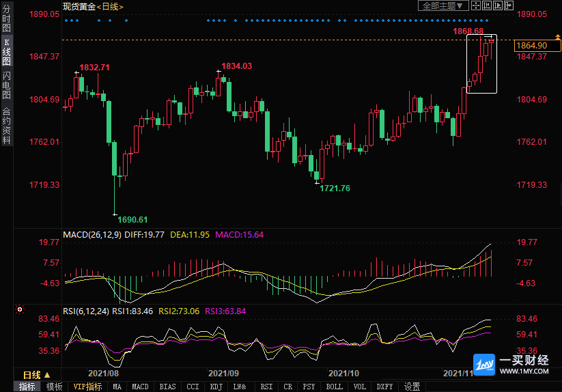The image size is (562, 392).
Task: Click the jump-to-start chart axis icon
Action: point(487,5)
